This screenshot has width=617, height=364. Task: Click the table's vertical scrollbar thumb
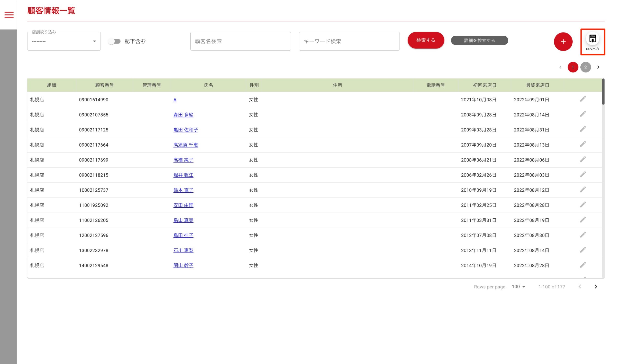(x=603, y=91)
